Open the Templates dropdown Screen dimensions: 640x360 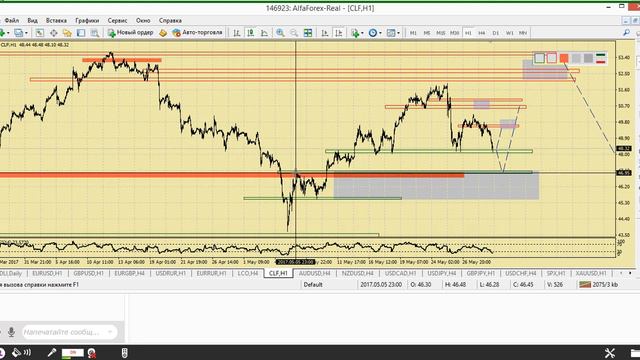[x=393, y=33]
